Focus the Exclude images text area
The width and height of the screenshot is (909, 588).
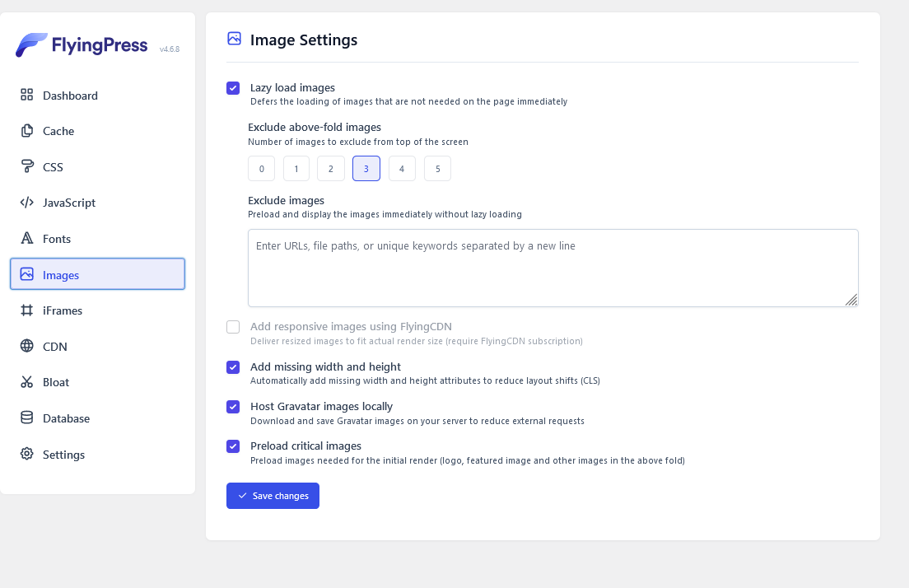tap(553, 268)
